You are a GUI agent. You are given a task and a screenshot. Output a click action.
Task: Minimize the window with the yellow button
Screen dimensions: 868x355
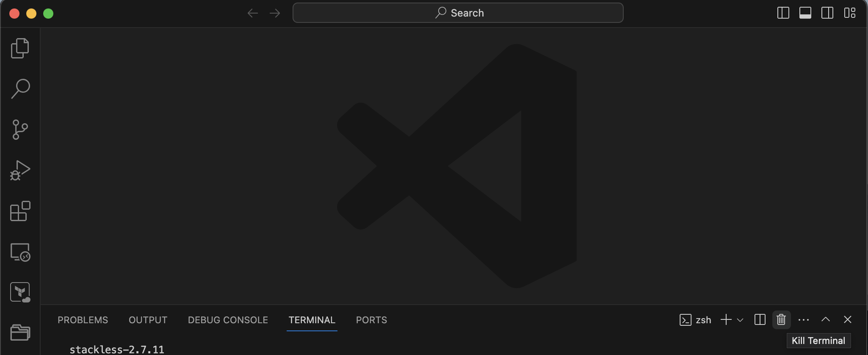pyautogui.click(x=31, y=14)
